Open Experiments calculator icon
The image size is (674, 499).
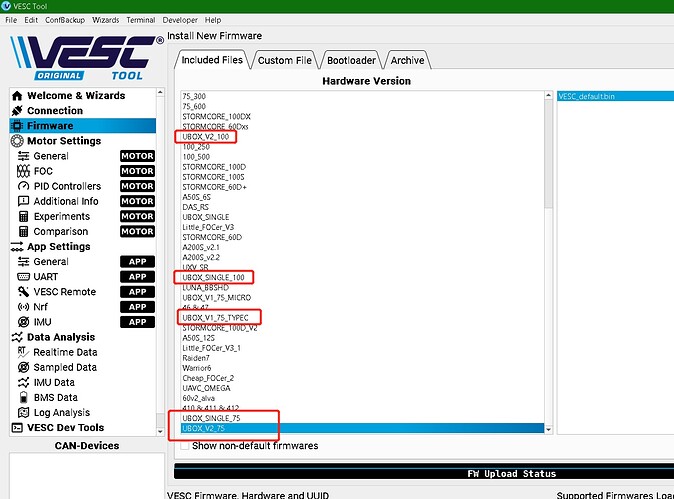[x=23, y=216]
